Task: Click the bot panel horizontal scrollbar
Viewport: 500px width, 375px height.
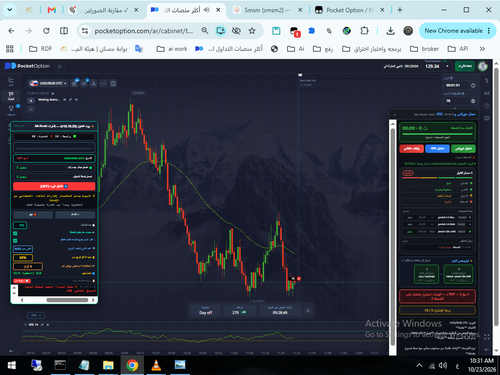Action: click(x=67, y=300)
